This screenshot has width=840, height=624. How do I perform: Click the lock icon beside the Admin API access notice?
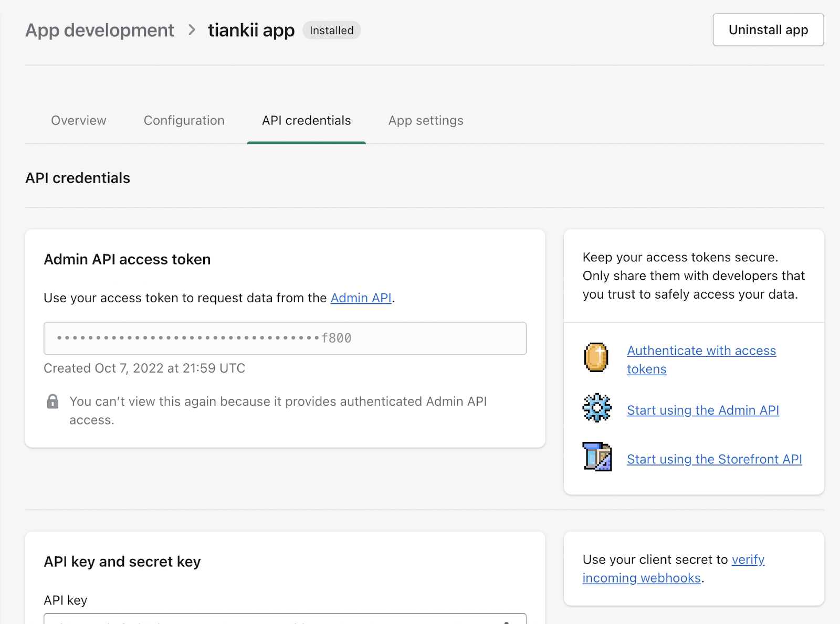coord(52,401)
